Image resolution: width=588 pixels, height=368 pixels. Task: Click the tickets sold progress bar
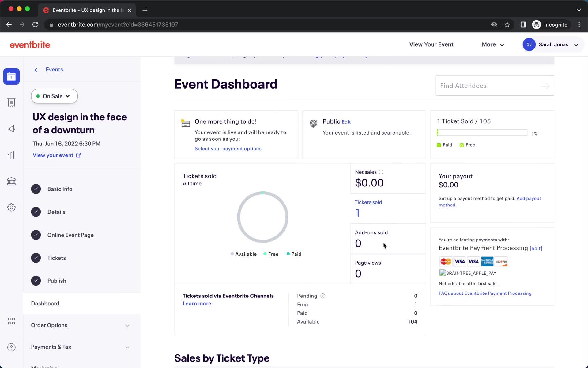tap(482, 132)
